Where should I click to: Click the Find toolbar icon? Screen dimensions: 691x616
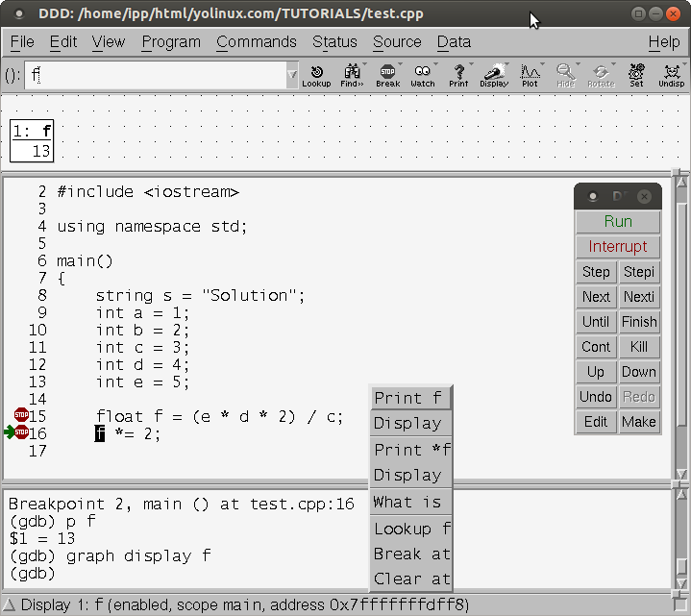pos(352,75)
